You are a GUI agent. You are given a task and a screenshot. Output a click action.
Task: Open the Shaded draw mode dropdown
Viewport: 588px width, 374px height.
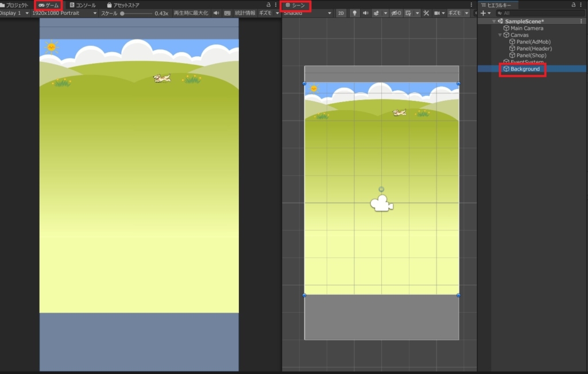(307, 13)
